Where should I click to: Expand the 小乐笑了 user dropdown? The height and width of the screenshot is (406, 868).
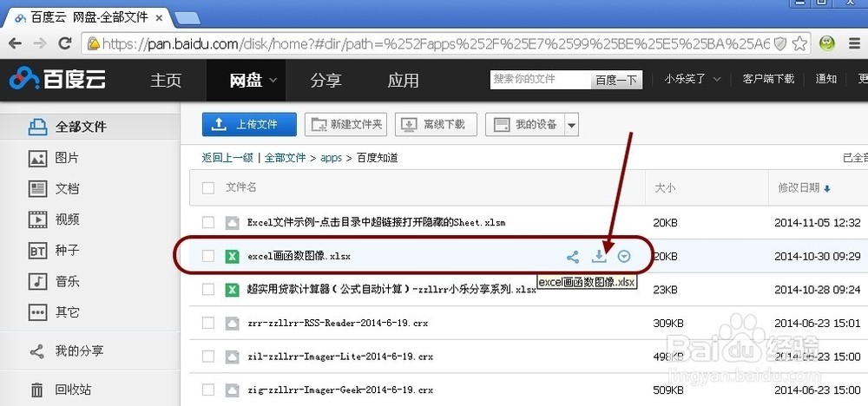point(717,80)
